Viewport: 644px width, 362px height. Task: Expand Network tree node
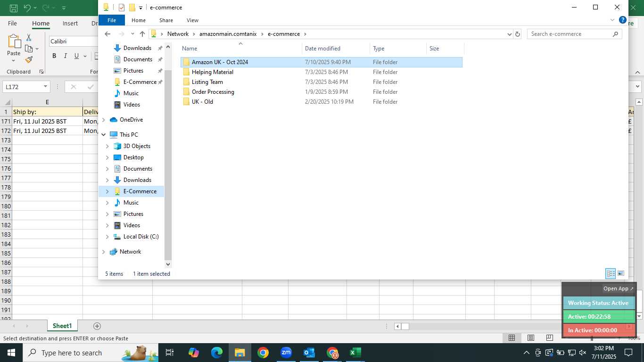[104, 252]
